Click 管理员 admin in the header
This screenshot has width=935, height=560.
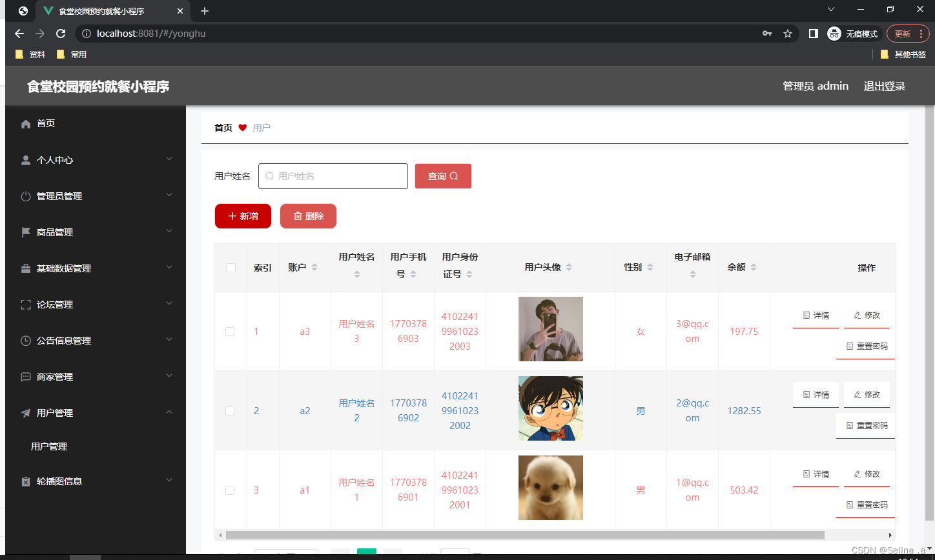pos(816,86)
